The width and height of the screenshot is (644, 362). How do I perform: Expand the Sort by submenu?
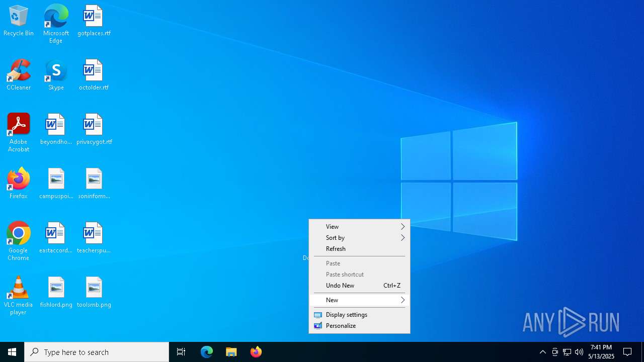point(359,238)
